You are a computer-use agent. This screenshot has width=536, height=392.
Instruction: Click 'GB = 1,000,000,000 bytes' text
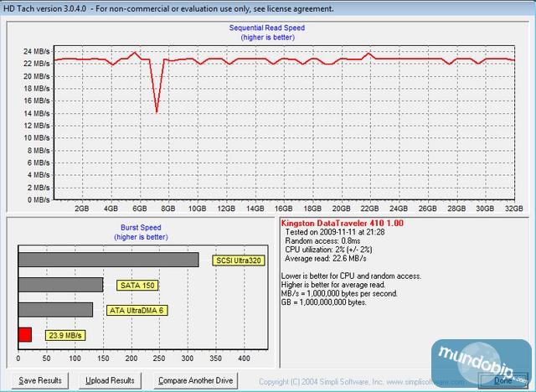[x=324, y=302]
